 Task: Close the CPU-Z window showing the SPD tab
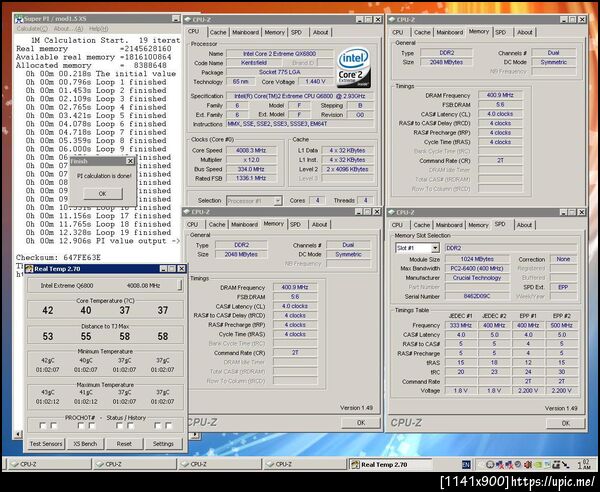coord(581,212)
